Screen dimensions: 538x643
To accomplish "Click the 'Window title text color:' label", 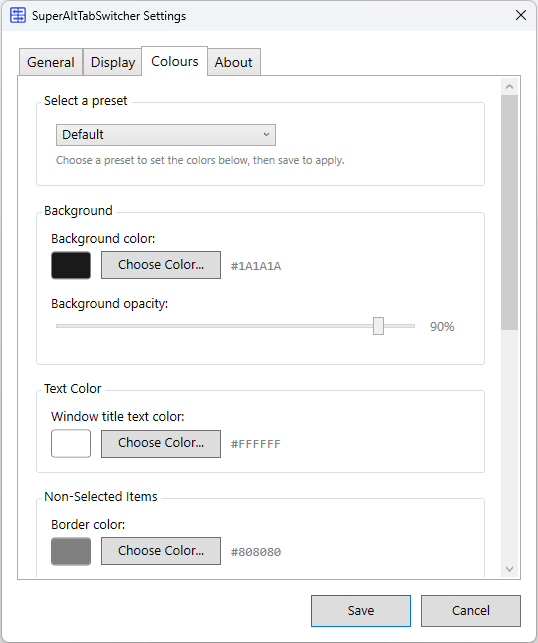I will pyautogui.click(x=118, y=417).
